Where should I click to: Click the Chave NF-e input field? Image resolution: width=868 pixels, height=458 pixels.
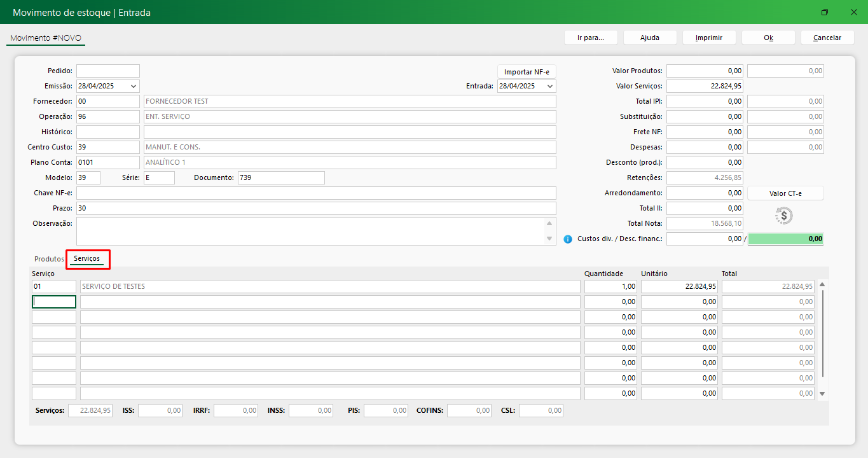coord(316,193)
